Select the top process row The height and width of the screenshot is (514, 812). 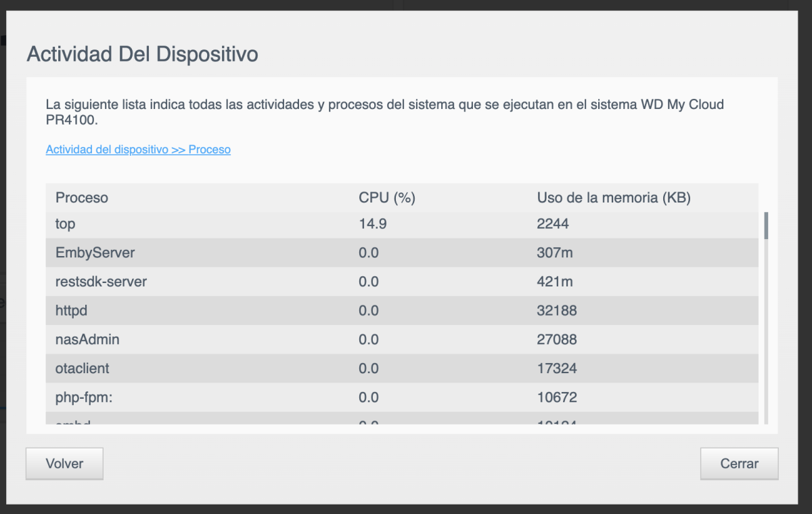(66, 223)
